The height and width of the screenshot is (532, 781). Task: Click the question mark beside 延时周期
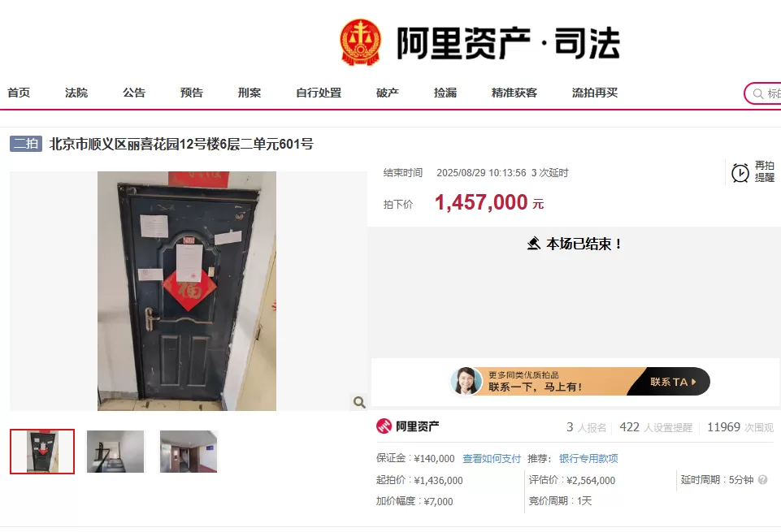pyautogui.click(x=762, y=480)
